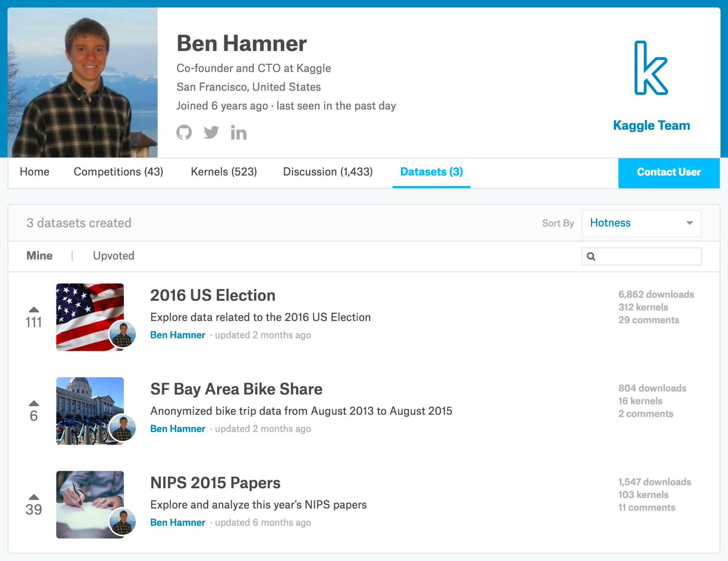Upvote the 2016 US Election dataset
728x561 pixels.
tap(34, 310)
